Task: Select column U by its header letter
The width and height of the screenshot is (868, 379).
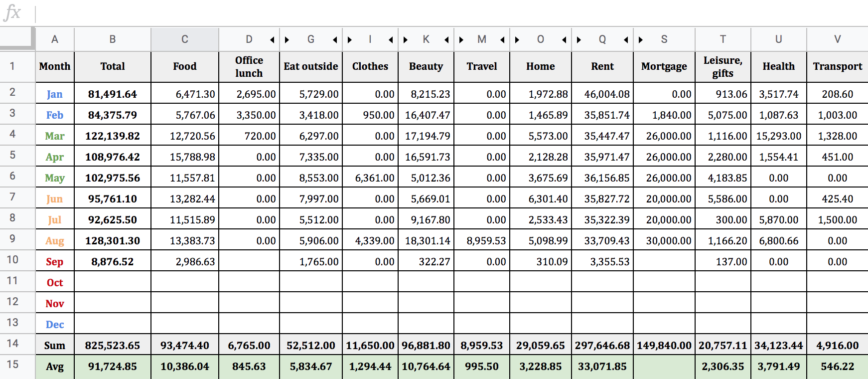Action: 779,39
